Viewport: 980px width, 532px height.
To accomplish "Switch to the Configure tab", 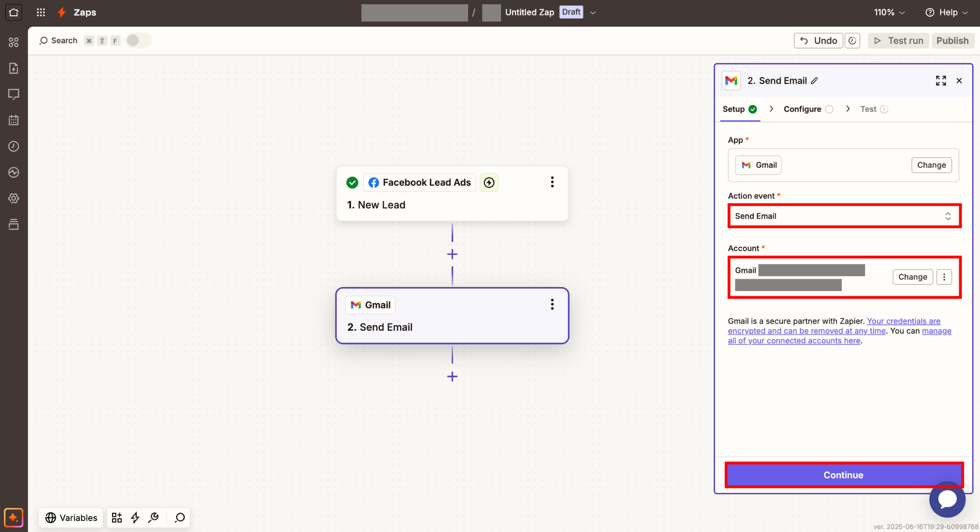I will pyautogui.click(x=808, y=109).
